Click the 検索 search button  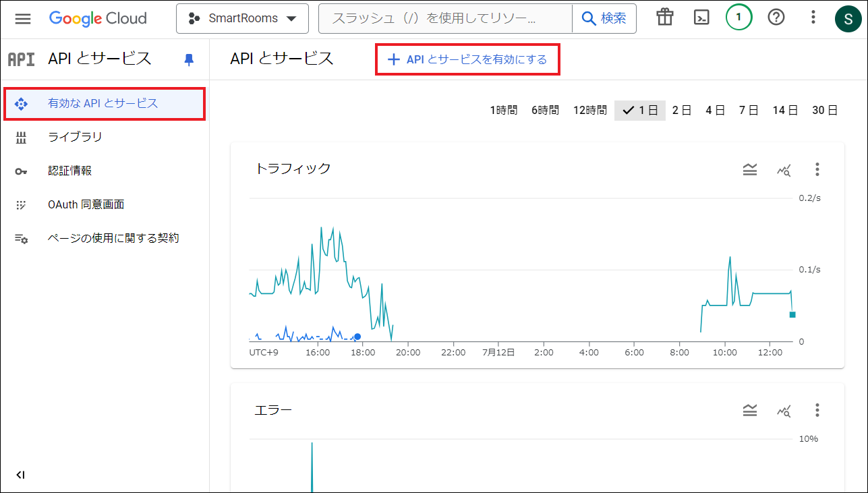point(604,18)
